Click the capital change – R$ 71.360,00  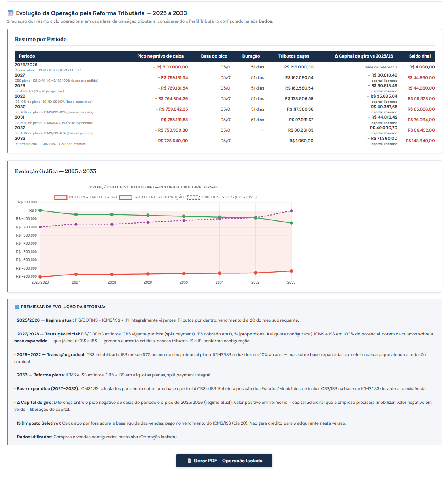[382, 139]
